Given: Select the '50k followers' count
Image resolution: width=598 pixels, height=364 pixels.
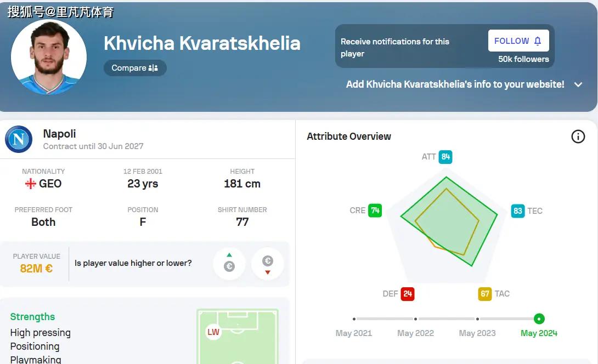Looking at the screenshot, I should 523,59.
